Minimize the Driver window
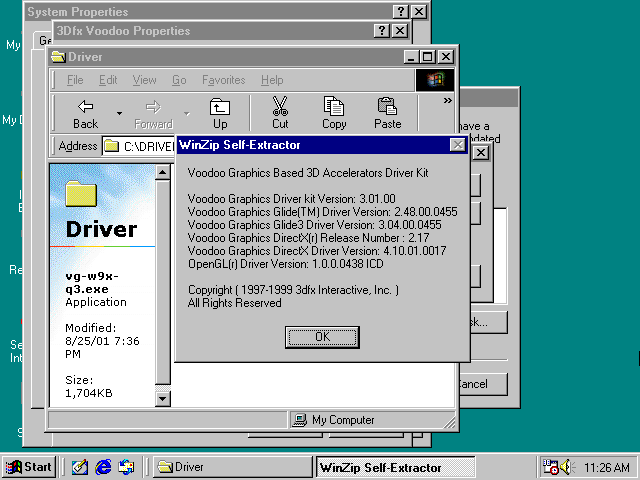 click(411, 57)
